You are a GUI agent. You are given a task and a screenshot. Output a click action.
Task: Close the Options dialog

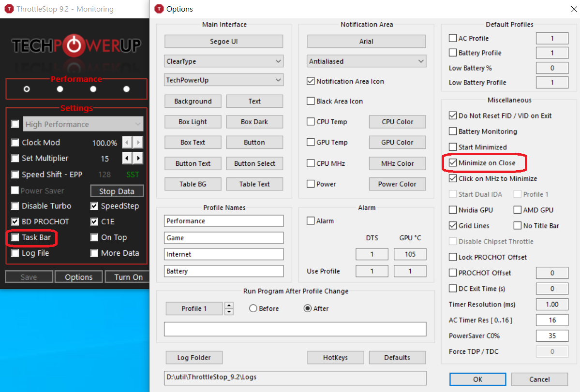pyautogui.click(x=574, y=9)
